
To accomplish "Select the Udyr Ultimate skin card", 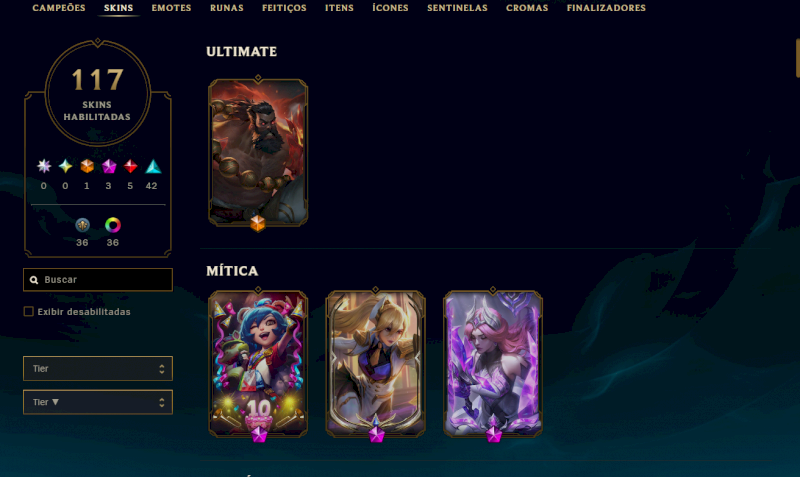I will pos(258,152).
